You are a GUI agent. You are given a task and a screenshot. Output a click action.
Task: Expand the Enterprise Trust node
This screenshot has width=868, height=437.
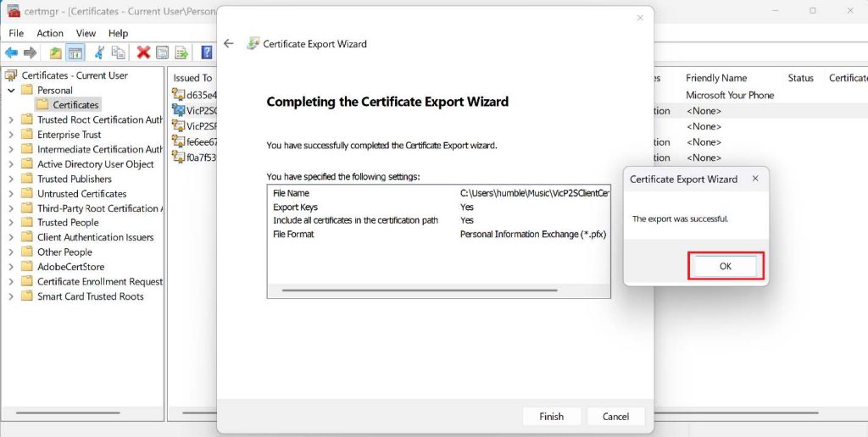pyautogui.click(x=11, y=135)
